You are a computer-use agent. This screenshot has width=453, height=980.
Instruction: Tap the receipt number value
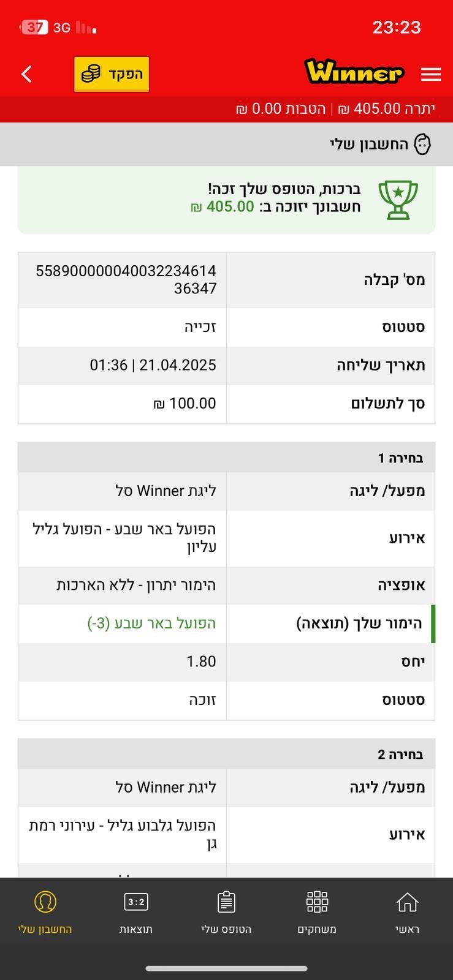pyautogui.click(x=126, y=279)
